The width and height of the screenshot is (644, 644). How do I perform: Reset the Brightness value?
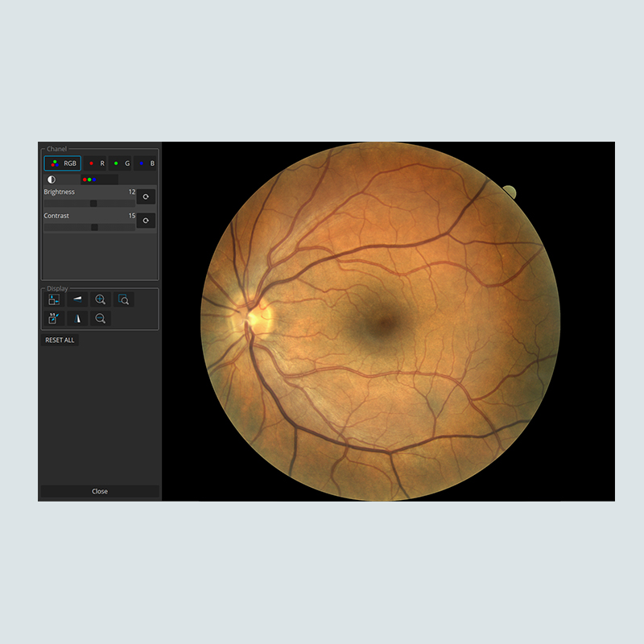coord(146,196)
